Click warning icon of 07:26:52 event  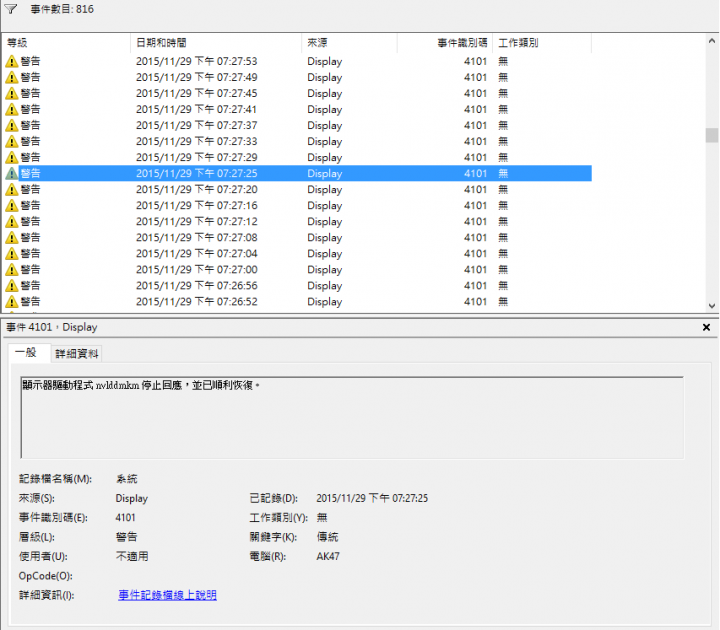pyautogui.click(x=11, y=302)
